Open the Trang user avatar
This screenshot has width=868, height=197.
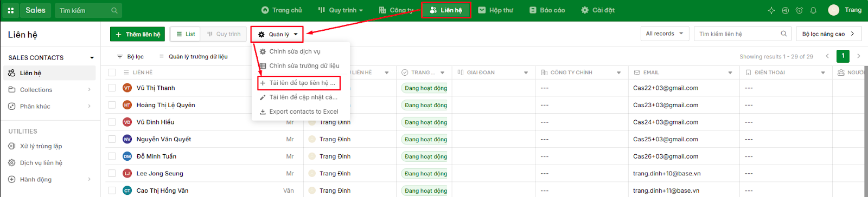click(834, 10)
